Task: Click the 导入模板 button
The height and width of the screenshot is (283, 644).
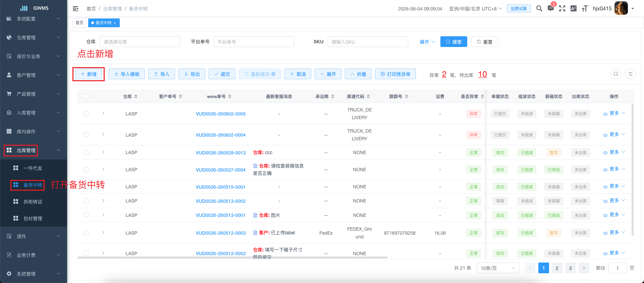Action: tap(127, 74)
